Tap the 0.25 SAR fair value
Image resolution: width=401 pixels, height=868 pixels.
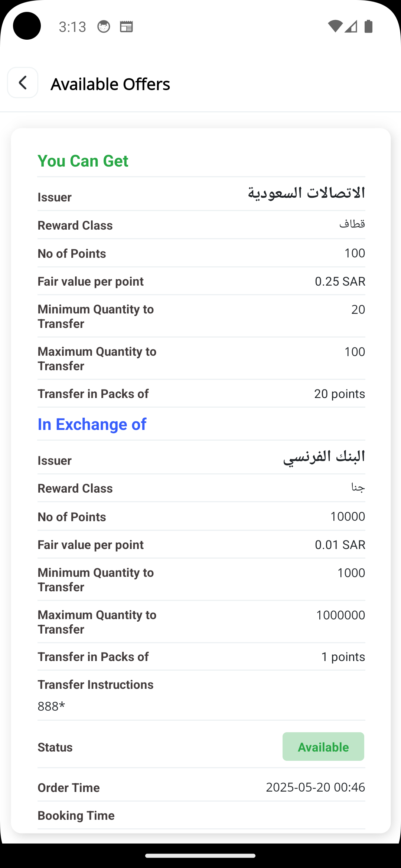(340, 282)
